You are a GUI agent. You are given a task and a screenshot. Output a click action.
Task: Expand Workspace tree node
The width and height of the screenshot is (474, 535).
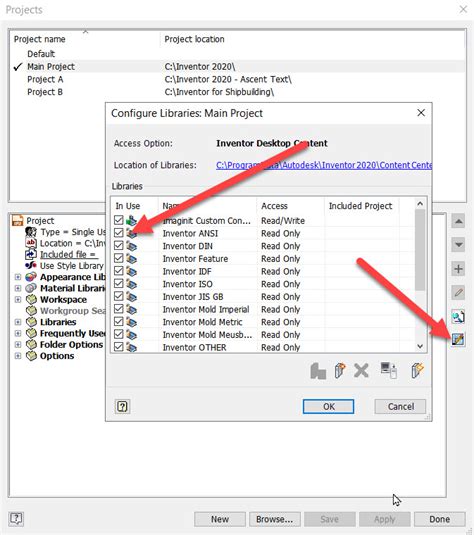coord(18,300)
